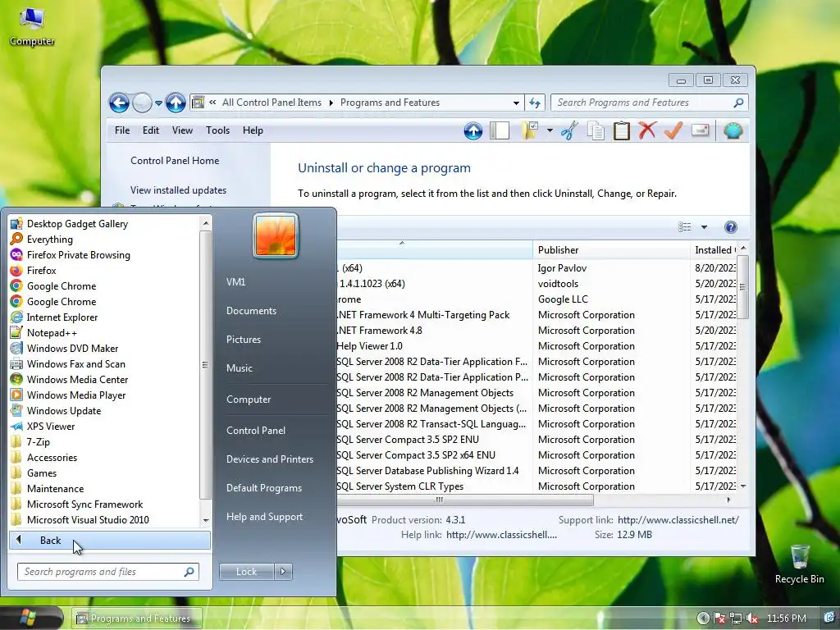Viewport: 840px width, 630px height.
Task: Select the Igor Pavlov row
Action: pyautogui.click(x=537, y=268)
